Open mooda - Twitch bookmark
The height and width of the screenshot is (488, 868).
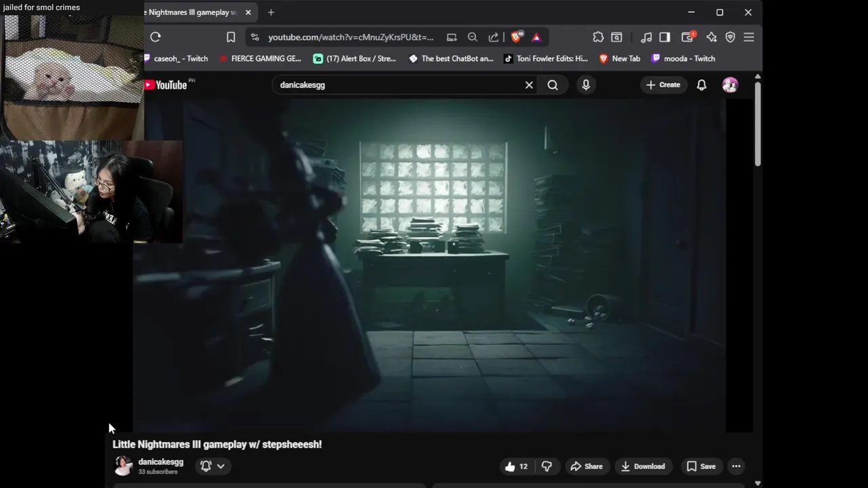tap(683, 58)
